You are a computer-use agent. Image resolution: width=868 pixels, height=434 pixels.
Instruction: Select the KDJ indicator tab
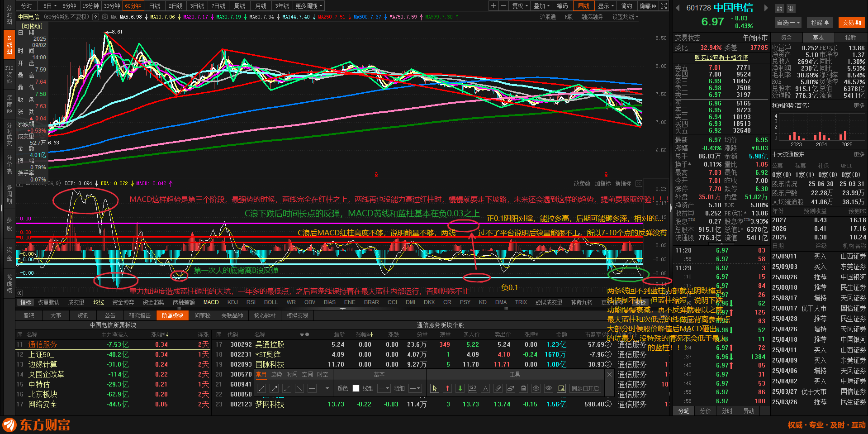232,302
